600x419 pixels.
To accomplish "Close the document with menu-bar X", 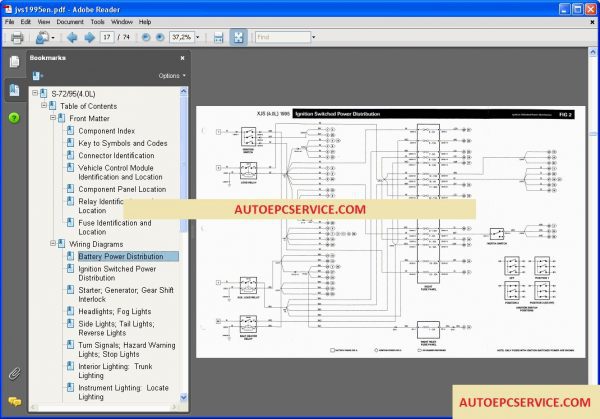I will [593, 22].
